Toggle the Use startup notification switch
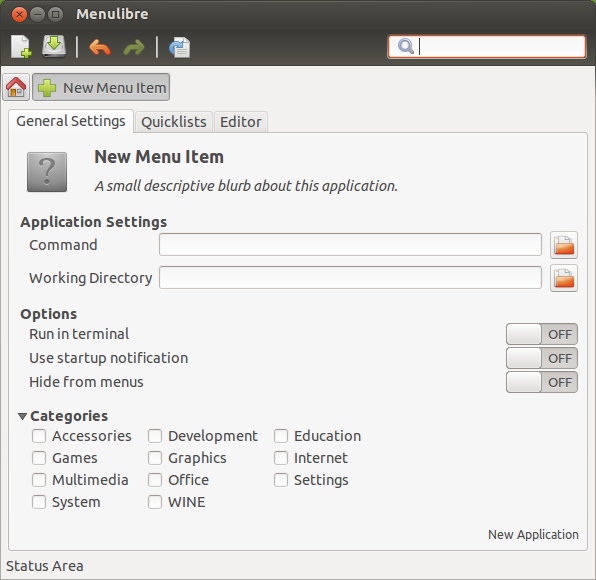 pyautogui.click(x=542, y=358)
